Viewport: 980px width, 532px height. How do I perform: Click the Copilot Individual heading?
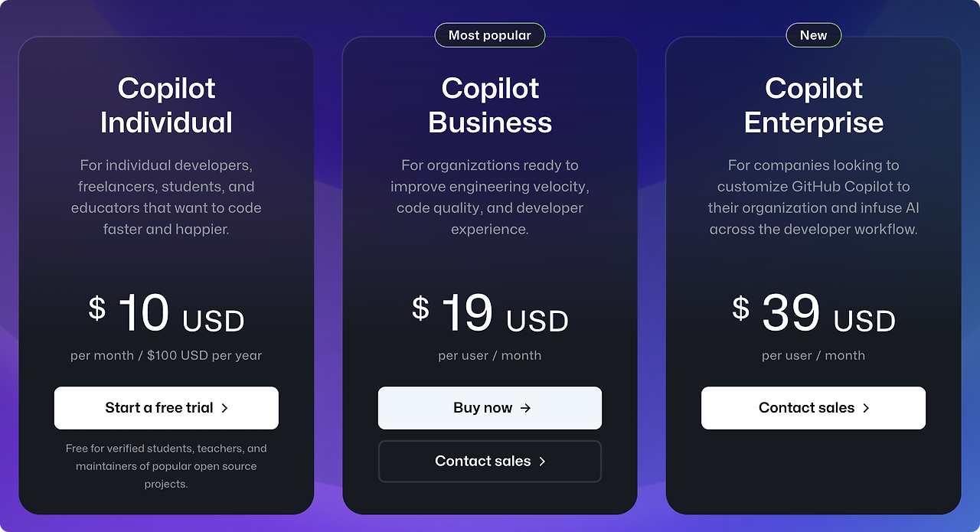click(x=166, y=105)
